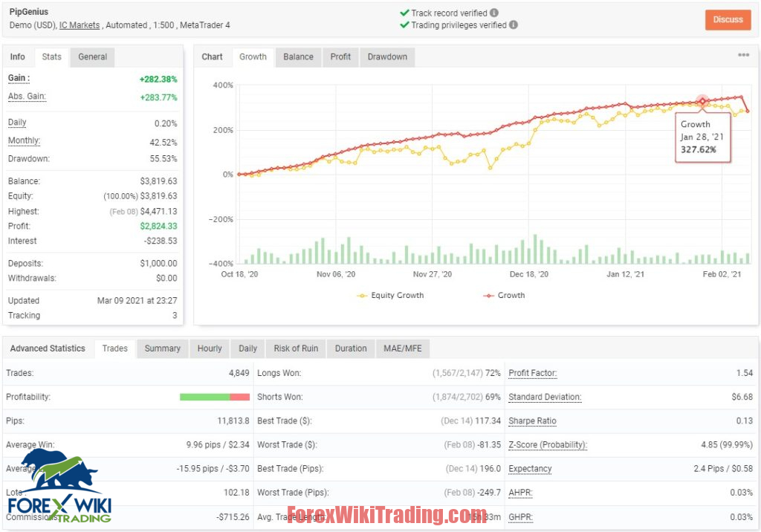Open the Duration tab
This screenshot has height=532, width=761.
tap(351, 348)
